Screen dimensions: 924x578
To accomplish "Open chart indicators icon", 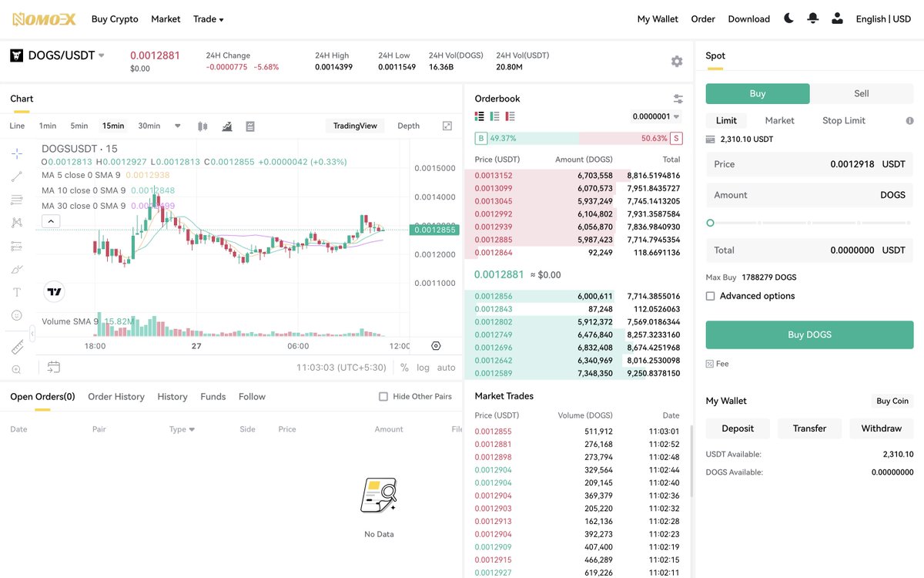I will click(x=227, y=126).
